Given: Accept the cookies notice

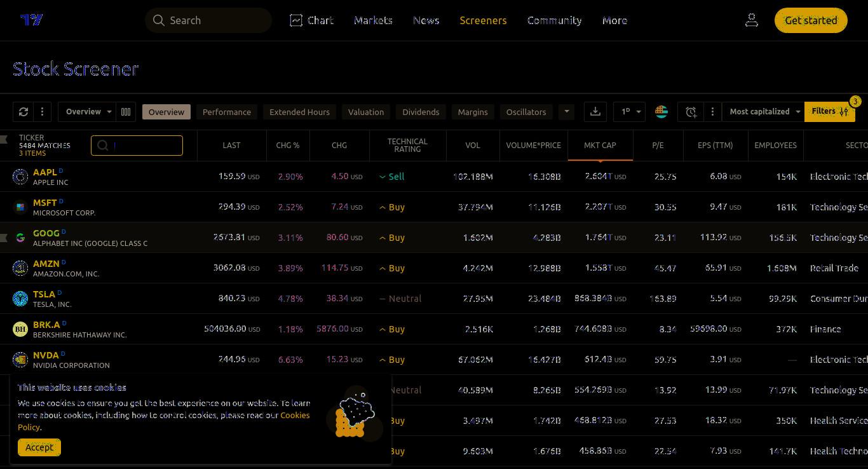Looking at the screenshot, I should [39, 447].
